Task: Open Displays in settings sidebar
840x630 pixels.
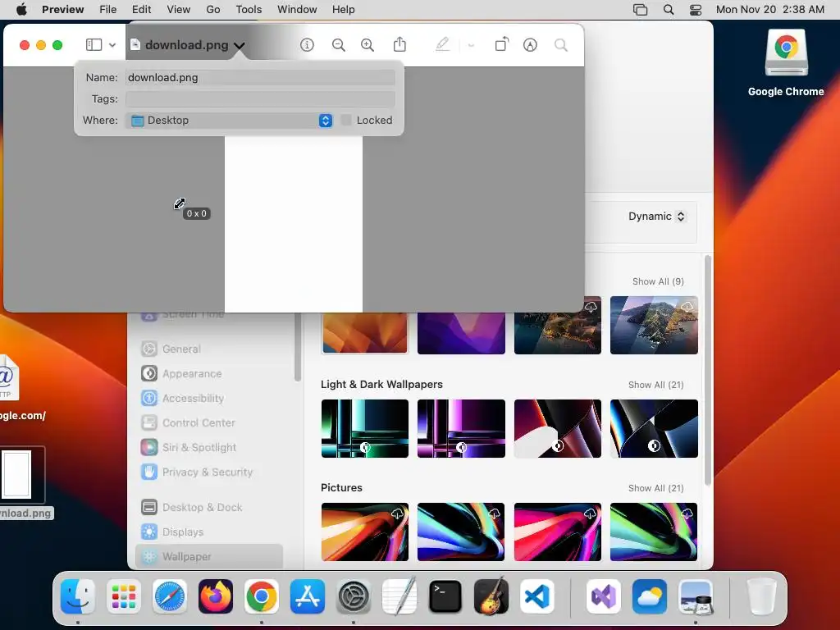Action: (210, 532)
